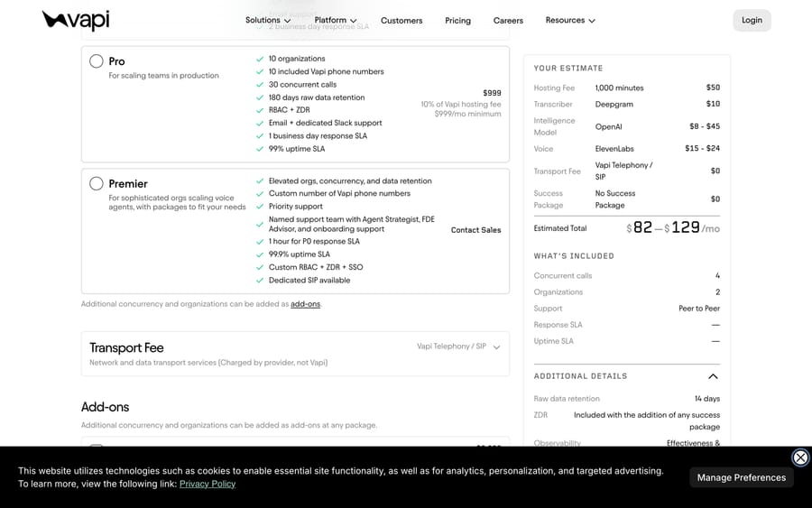Click the checkmark beside 1 hour for P0 response SLA
This screenshot has width=812, height=508.
pos(260,242)
